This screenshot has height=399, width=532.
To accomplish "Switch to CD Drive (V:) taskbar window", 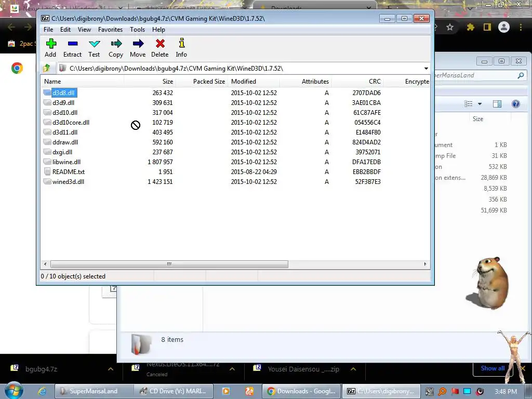I will tap(173, 391).
